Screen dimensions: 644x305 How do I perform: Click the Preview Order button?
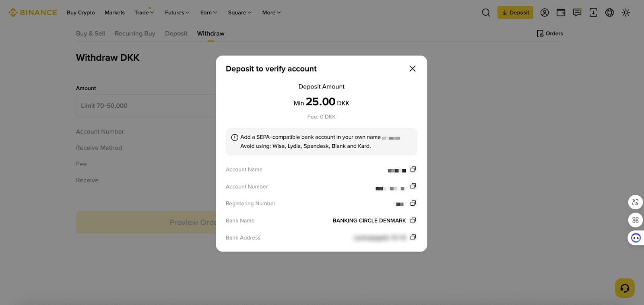click(146, 222)
